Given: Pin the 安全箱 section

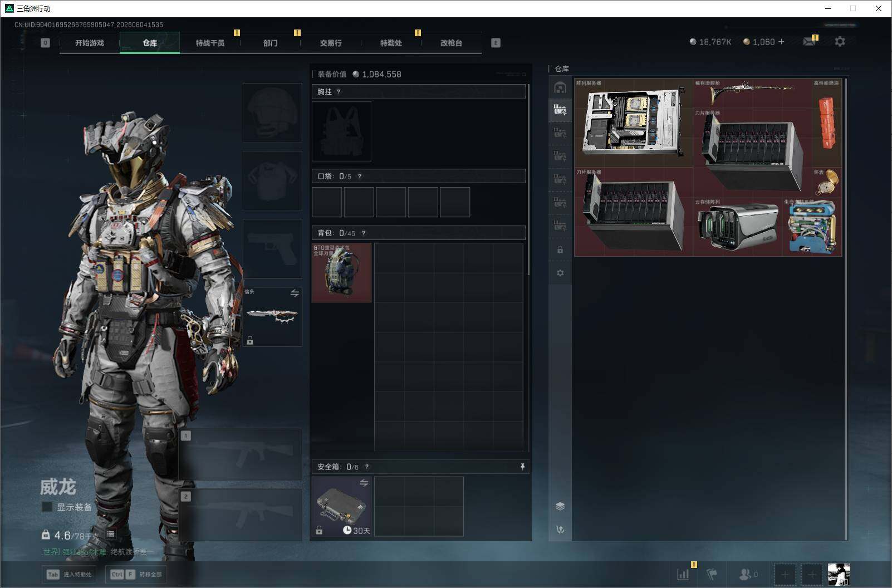Looking at the screenshot, I should [x=522, y=467].
